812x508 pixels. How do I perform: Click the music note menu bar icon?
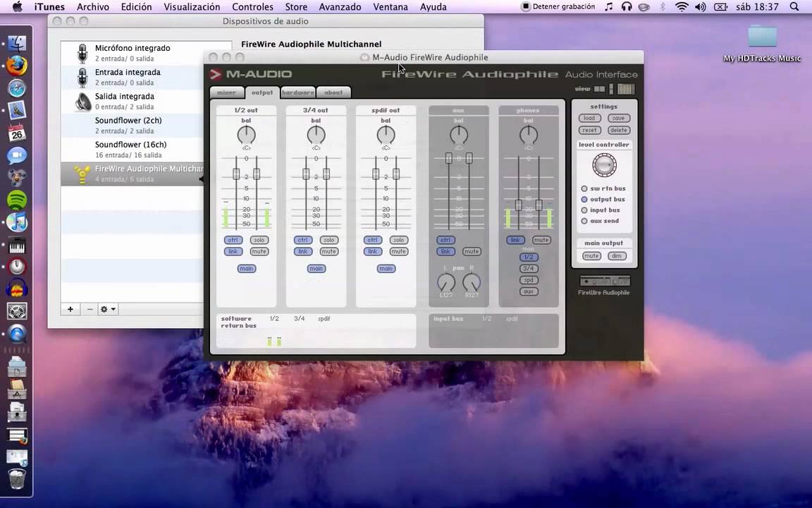tap(609, 7)
